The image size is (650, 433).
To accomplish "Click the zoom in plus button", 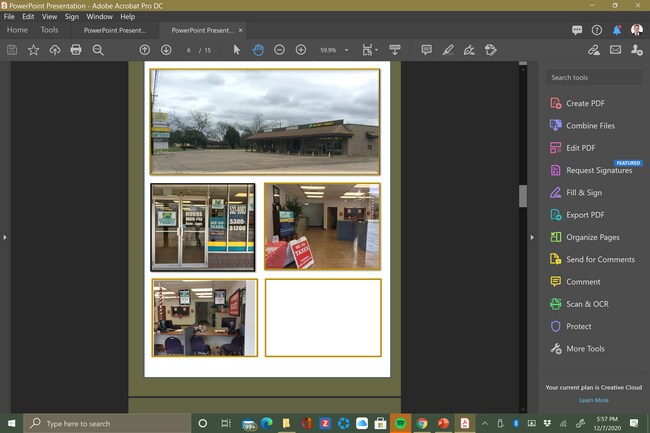I will point(301,50).
